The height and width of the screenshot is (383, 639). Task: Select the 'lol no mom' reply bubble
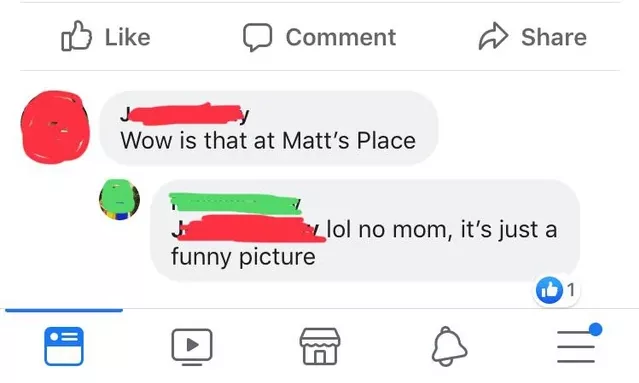(x=365, y=230)
